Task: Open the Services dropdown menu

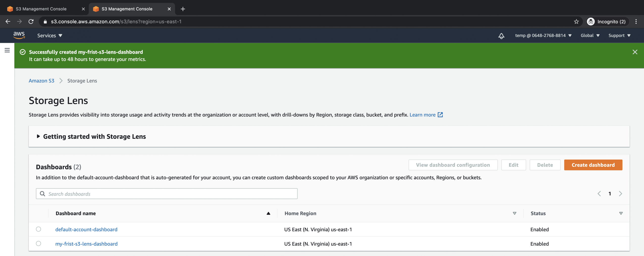Action: pos(50,35)
